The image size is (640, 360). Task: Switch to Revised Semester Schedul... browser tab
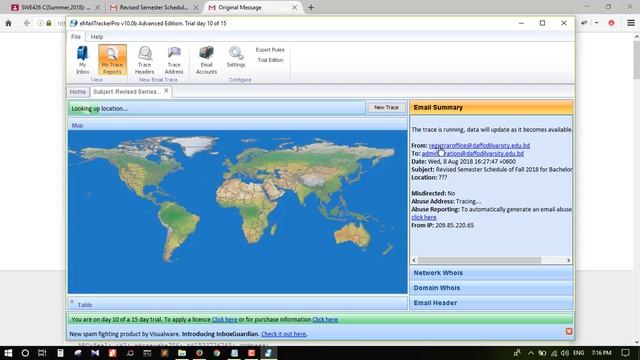[x=154, y=7]
